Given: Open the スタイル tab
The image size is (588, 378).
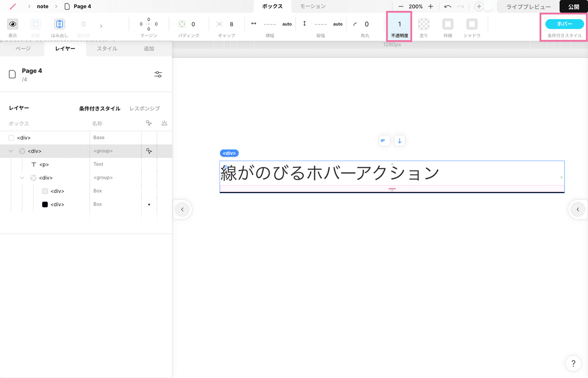Looking at the screenshot, I should pyautogui.click(x=107, y=48).
